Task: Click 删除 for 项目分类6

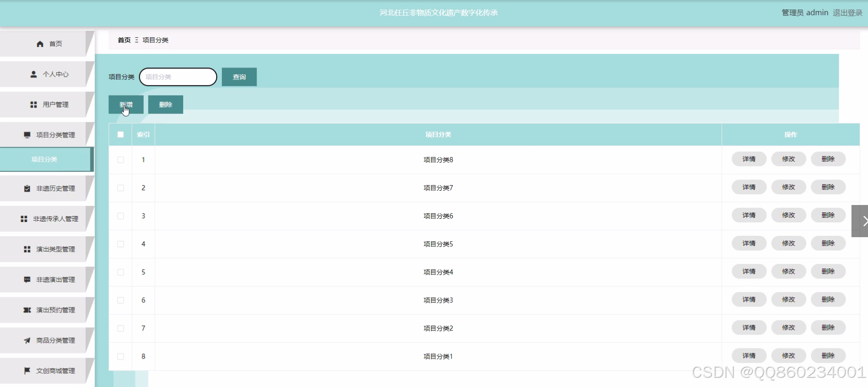Action: click(x=828, y=215)
